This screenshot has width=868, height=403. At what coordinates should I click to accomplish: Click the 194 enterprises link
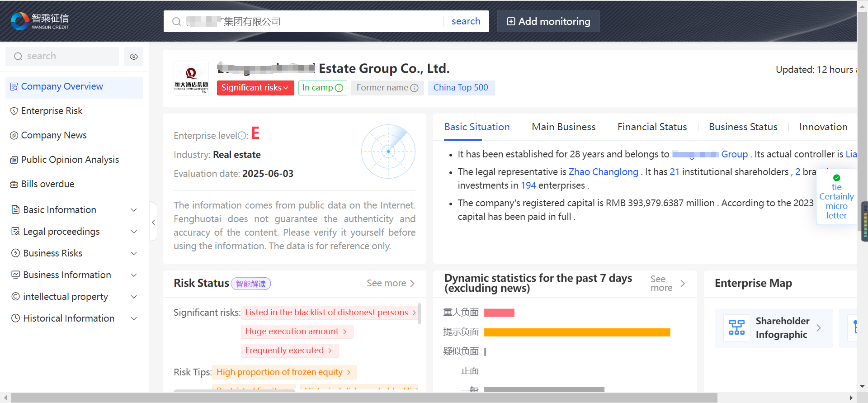pyautogui.click(x=528, y=185)
